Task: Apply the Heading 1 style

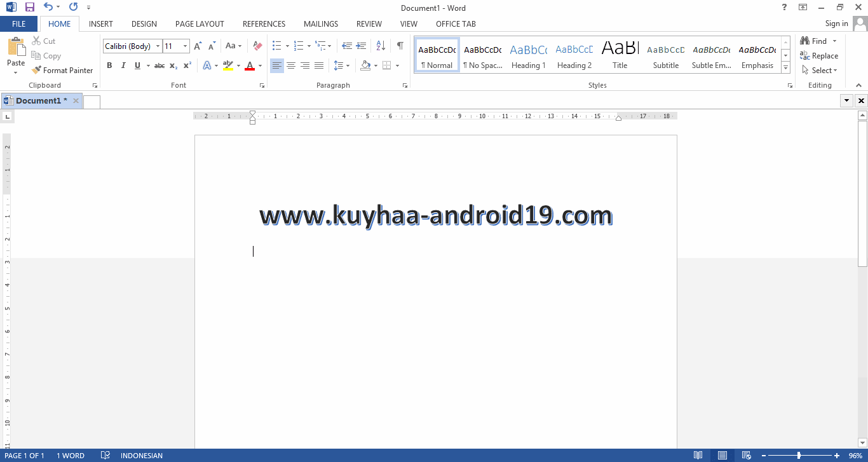Action: tap(529, 55)
